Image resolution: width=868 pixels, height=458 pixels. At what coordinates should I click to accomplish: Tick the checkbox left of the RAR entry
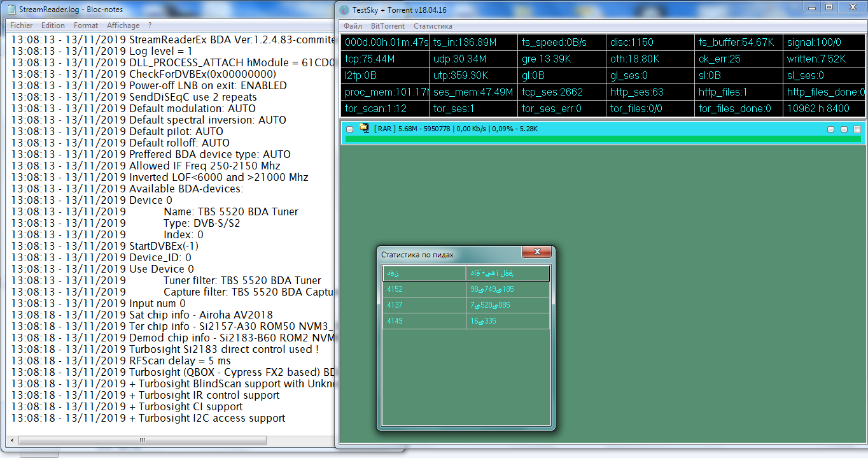[349, 129]
